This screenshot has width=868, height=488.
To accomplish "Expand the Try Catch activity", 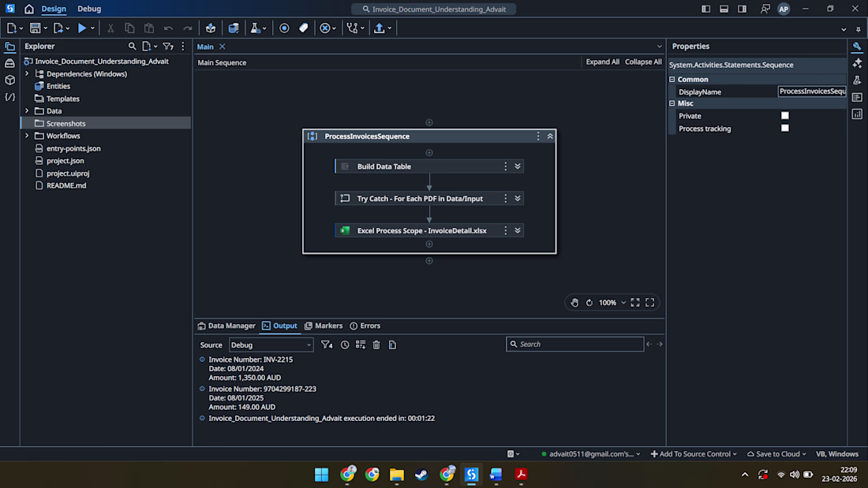I will (518, 199).
